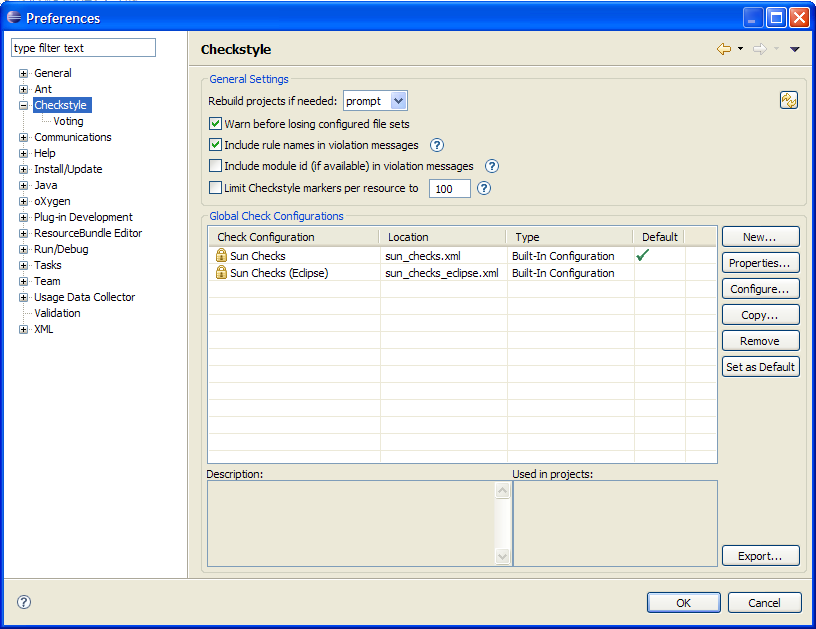The width and height of the screenshot is (816, 629).
Task: Click inside the Description text area
Action: 352,523
